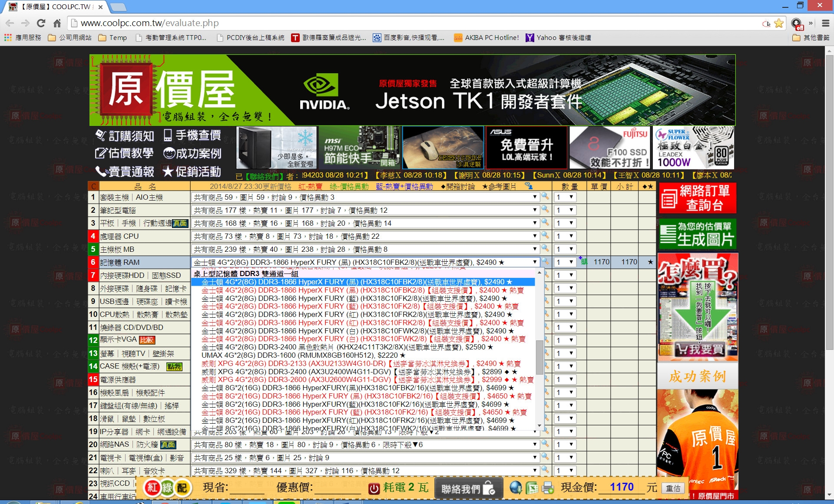This screenshot has width=834, height=504.
Task: Click the Fujitsu F100 SSD ad thumbnail
Action: coord(610,148)
